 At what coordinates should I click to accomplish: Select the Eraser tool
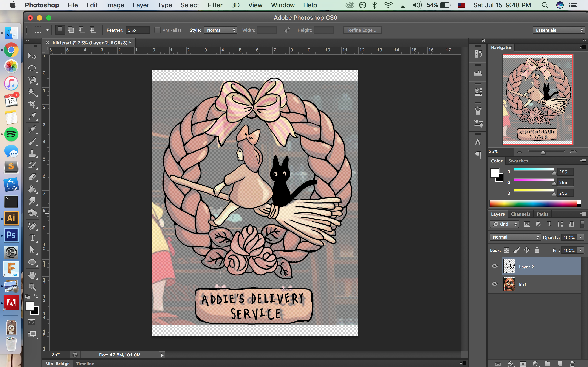click(32, 177)
